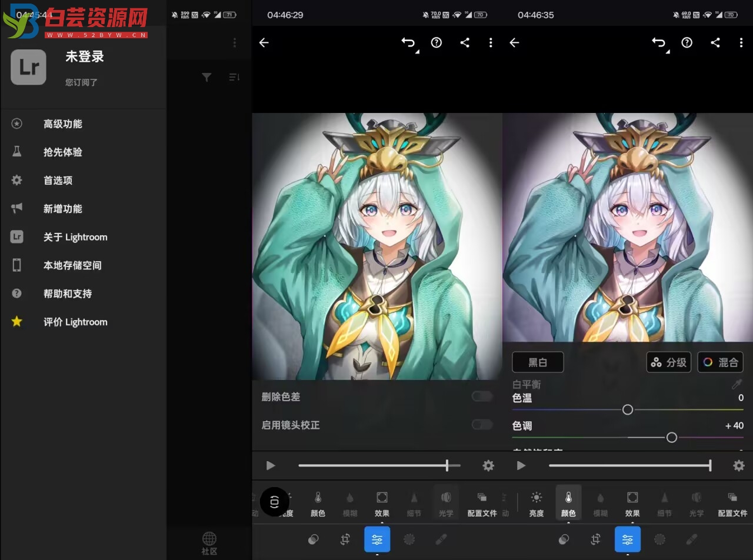Enable the 启用镜头校正 switch
The image size is (753, 560).
(482, 425)
